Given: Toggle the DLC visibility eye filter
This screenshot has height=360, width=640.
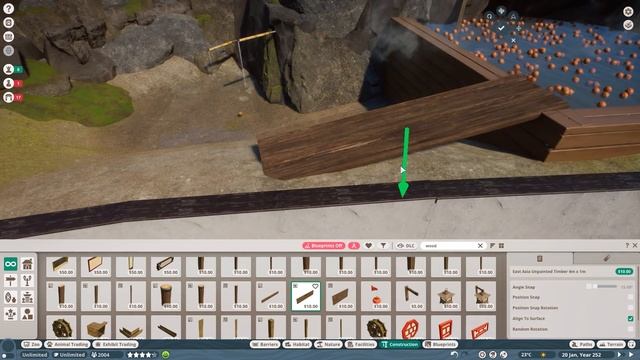Looking at the screenshot, I should coord(405,246).
